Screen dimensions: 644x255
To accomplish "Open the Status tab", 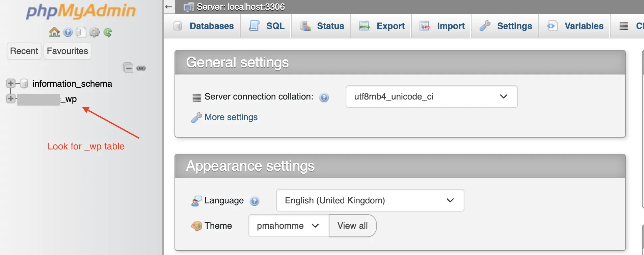I will tap(321, 26).
